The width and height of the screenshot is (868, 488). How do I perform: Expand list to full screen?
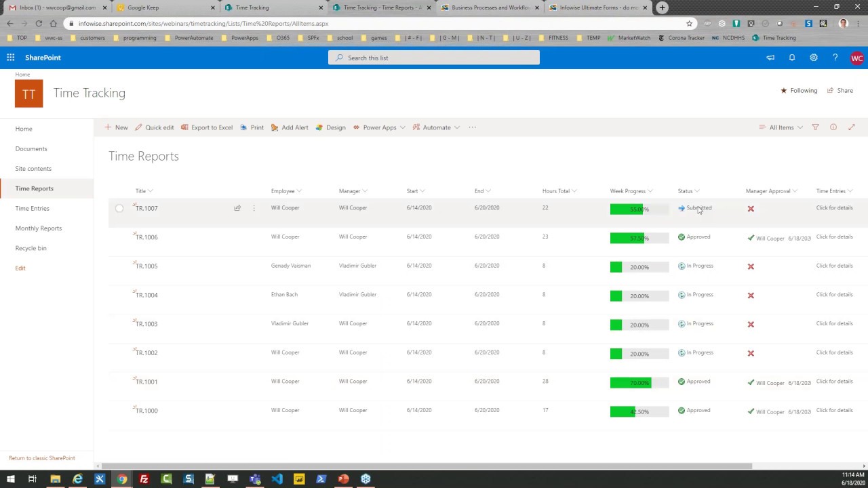852,127
